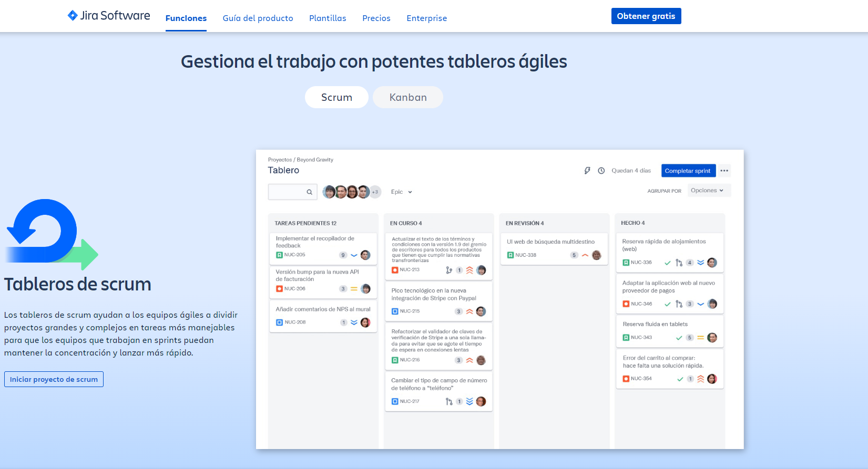Click the lightning automation icon
Screen dimensions: 868x469
point(587,171)
